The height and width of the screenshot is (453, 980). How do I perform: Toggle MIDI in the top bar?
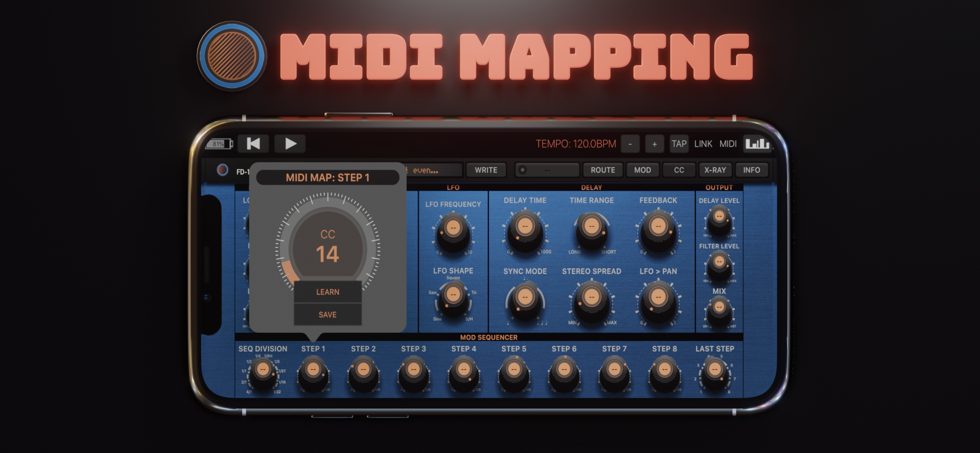(728, 144)
